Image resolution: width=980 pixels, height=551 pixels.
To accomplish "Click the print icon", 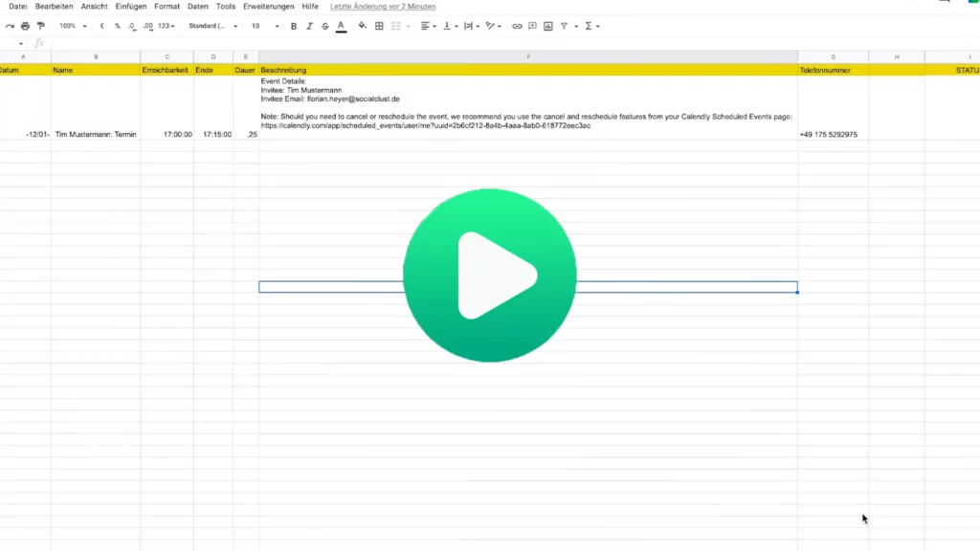I will coord(25,26).
